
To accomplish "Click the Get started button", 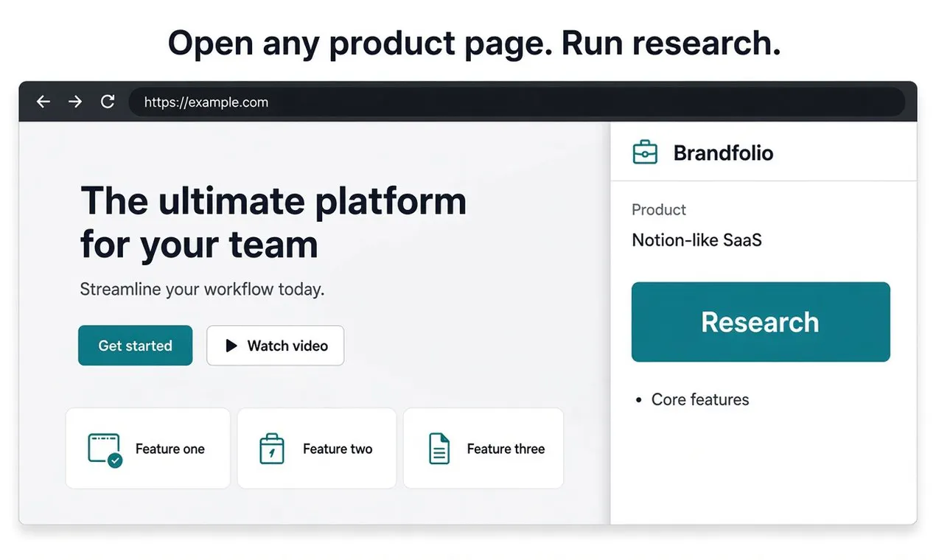I will [136, 346].
